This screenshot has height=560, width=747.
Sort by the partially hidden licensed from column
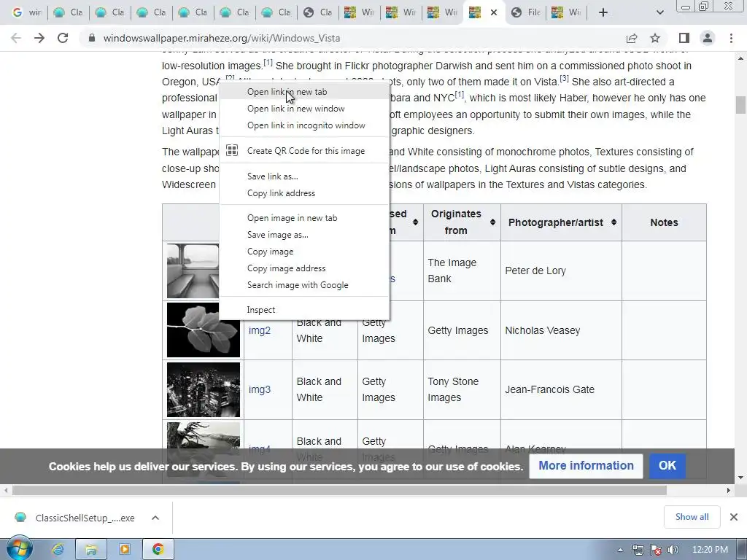(x=415, y=222)
